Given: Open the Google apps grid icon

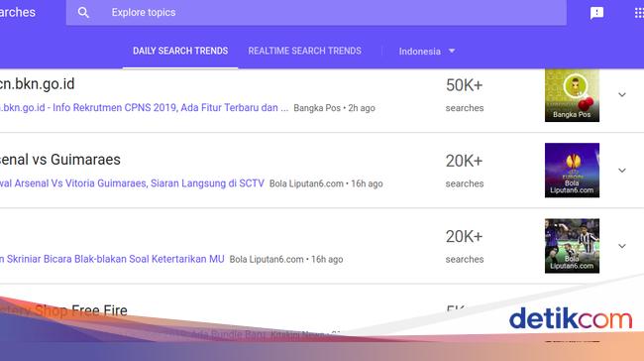Looking at the screenshot, I should click(639, 13).
